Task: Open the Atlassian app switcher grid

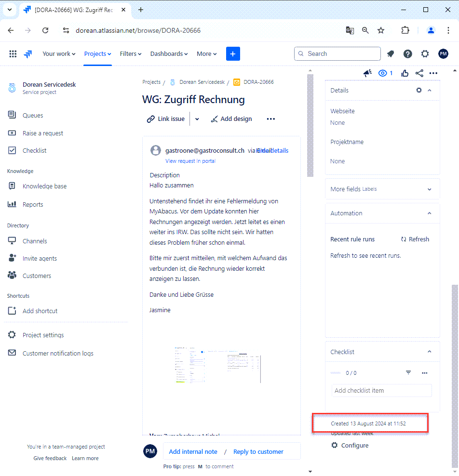Action: [x=13, y=54]
